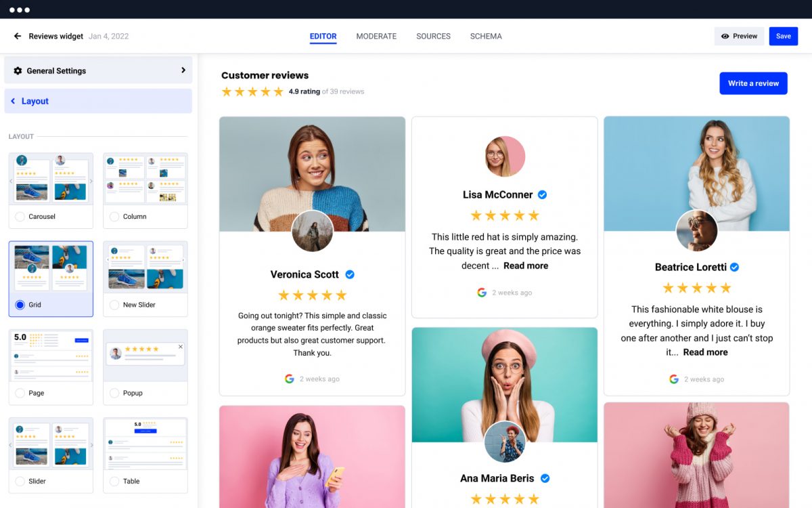
Task: Switch to the MODERATE tab
Action: pyautogui.click(x=376, y=37)
